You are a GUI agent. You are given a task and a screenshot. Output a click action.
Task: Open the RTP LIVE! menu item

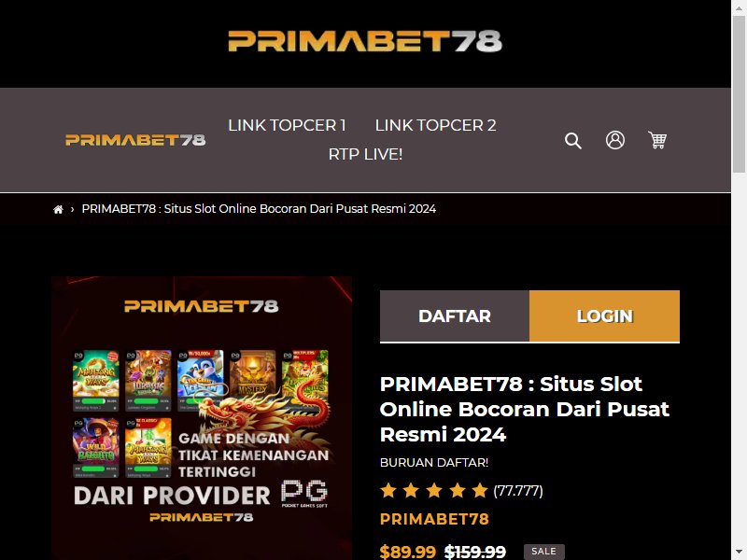[x=365, y=154]
